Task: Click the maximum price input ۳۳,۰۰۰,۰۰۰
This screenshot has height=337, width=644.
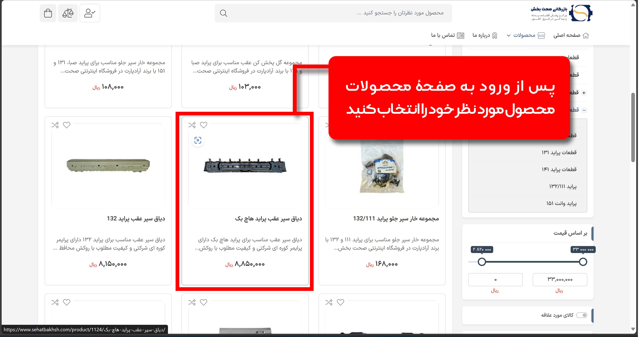Action: (560, 280)
